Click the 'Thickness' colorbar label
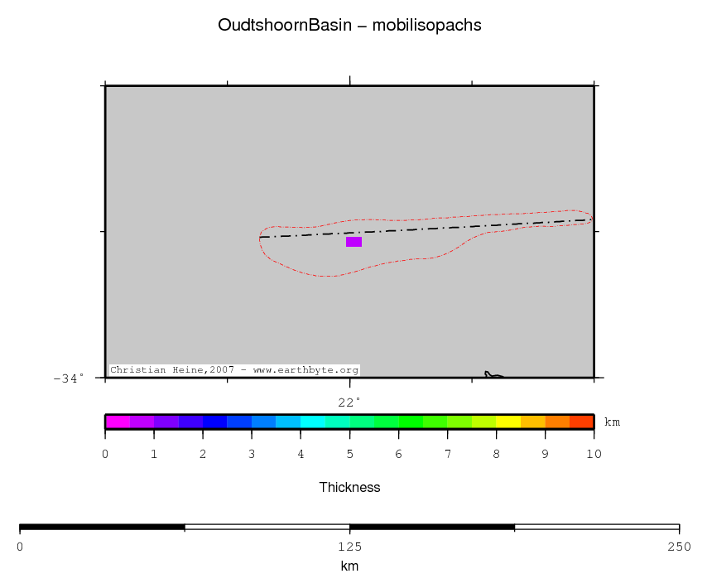The image size is (707, 588). pos(349,488)
